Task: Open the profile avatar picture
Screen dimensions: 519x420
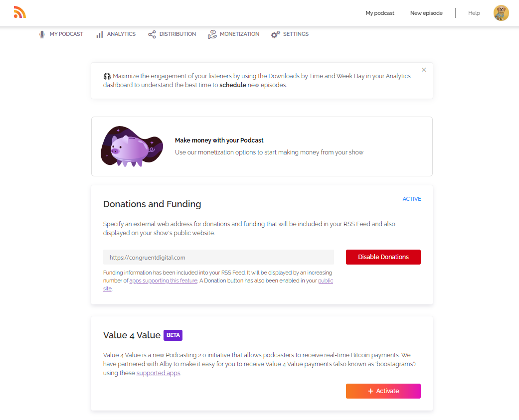Action: [501, 13]
